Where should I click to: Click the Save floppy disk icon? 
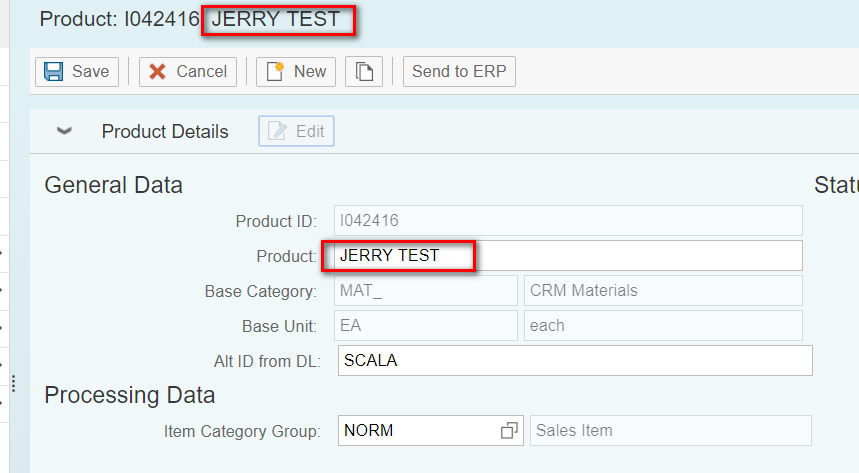click(54, 72)
